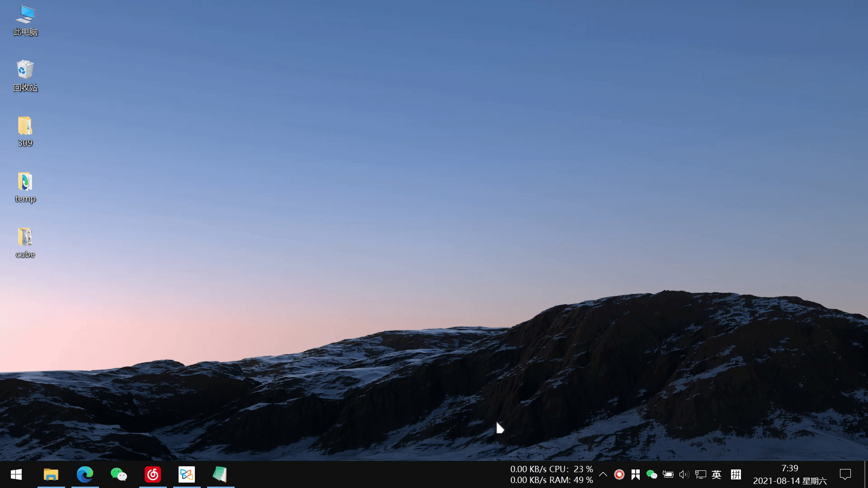Expand the hidden tray icons chevron
Image resolution: width=868 pixels, height=488 pixels.
coord(603,474)
